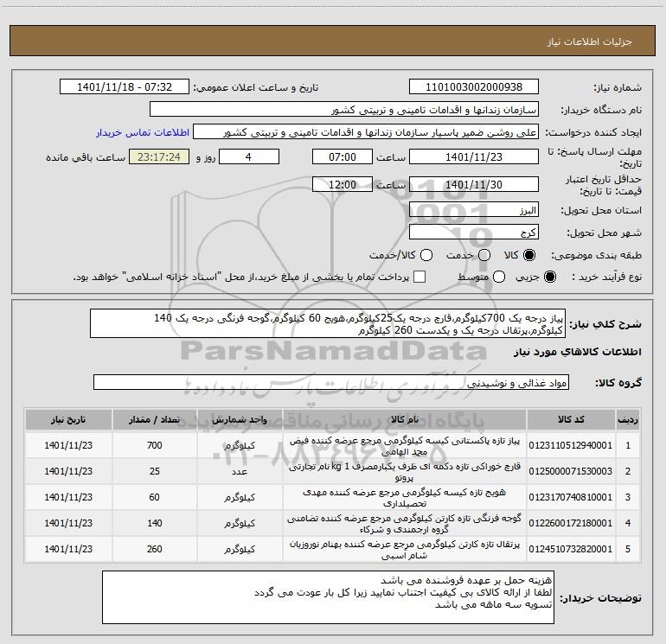666x644 pixels.
Task: Click the پیاز تازه پاکستانی product name
Action: pyautogui.click(x=405, y=446)
